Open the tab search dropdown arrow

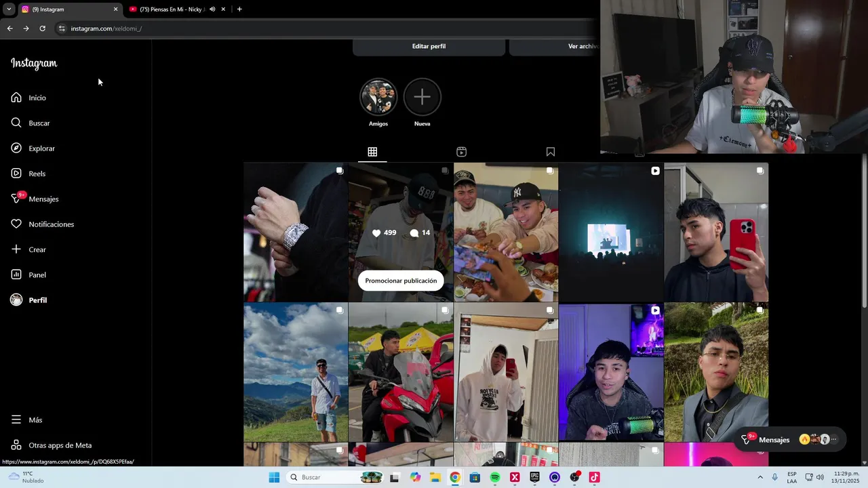(9, 9)
